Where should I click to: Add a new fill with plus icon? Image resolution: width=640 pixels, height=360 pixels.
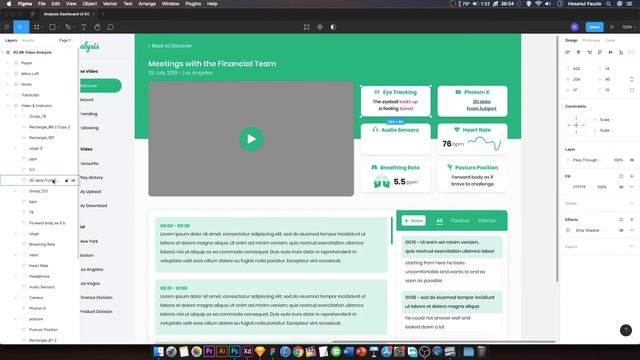point(632,176)
